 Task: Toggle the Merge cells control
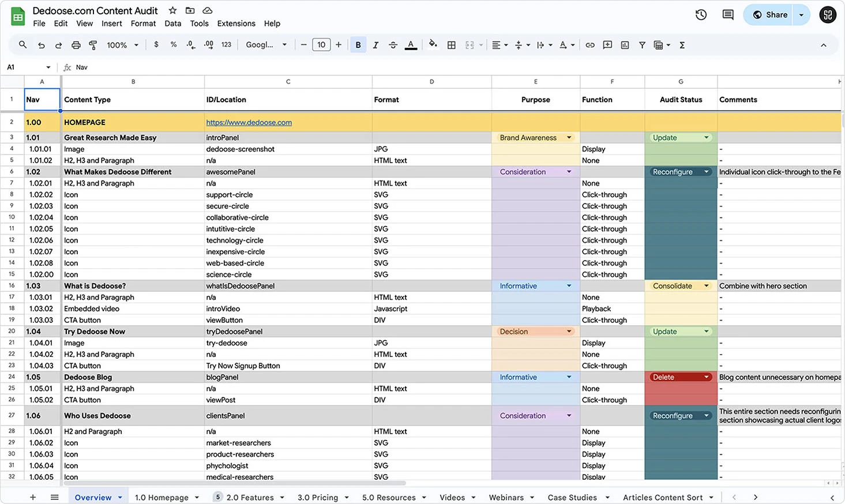(469, 44)
